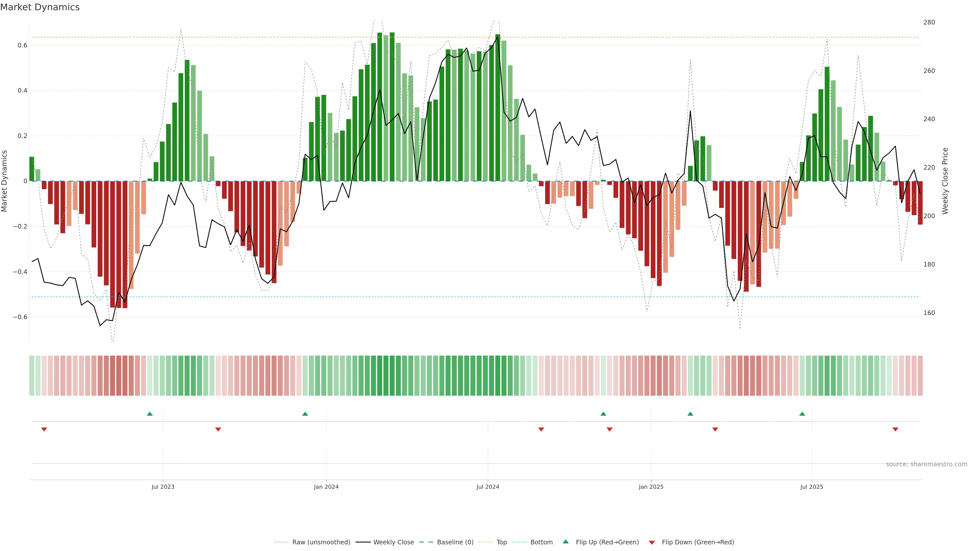
Task: Click the Weekly Close Price axis title
Action: [x=945, y=181]
